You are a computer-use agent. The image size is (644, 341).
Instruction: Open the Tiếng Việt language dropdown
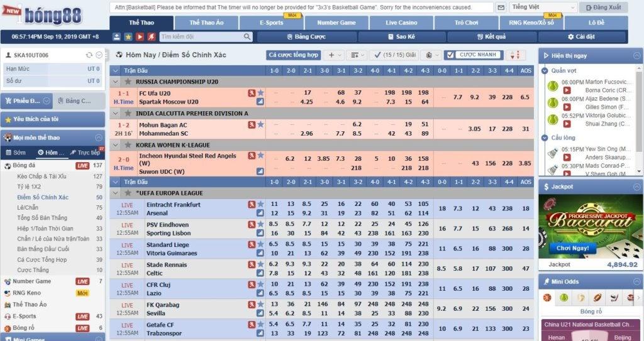tap(544, 8)
